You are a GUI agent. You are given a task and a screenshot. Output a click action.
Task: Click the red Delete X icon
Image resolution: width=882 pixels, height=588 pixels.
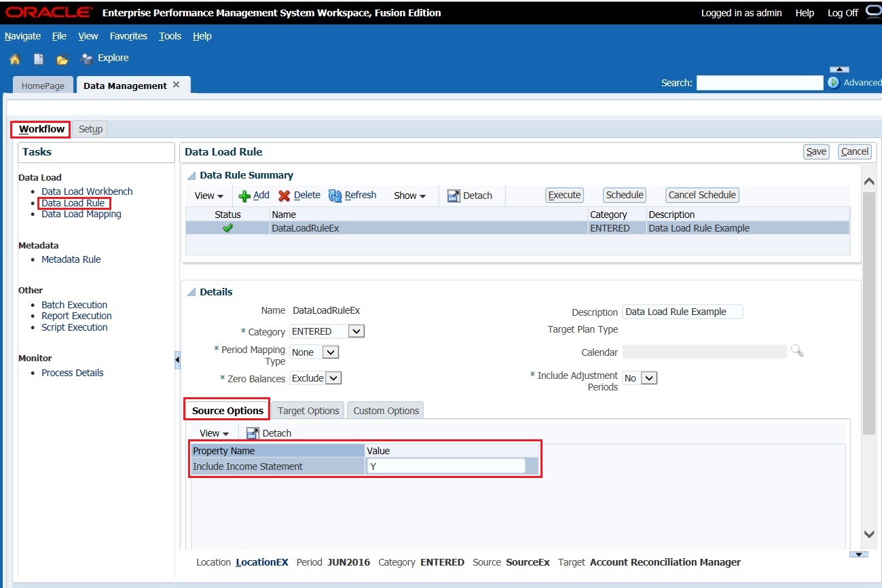[x=284, y=196]
